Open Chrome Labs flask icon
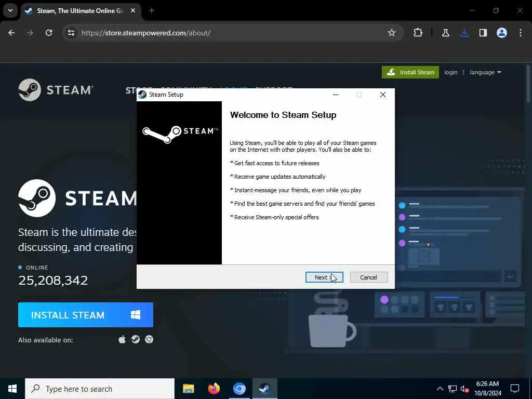Viewport: 532px width, 399px height. pos(445,33)
